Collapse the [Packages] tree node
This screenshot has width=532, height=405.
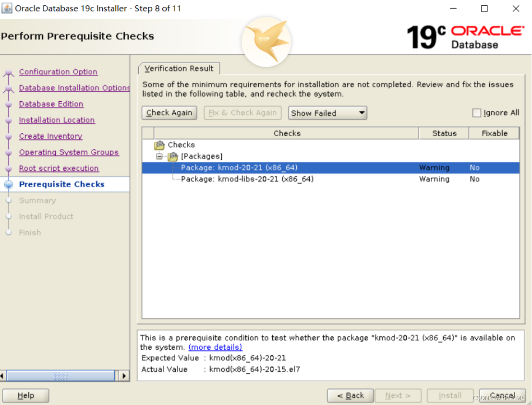click(x=159, y=156)
